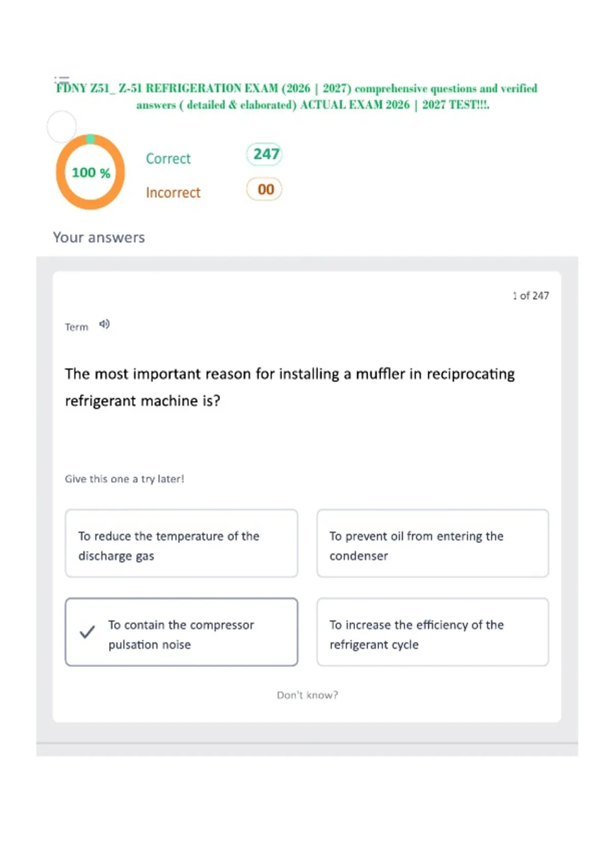Screen dimensions: 613x868
Task: Click the small list icon above title
Action: pos(62,79)
